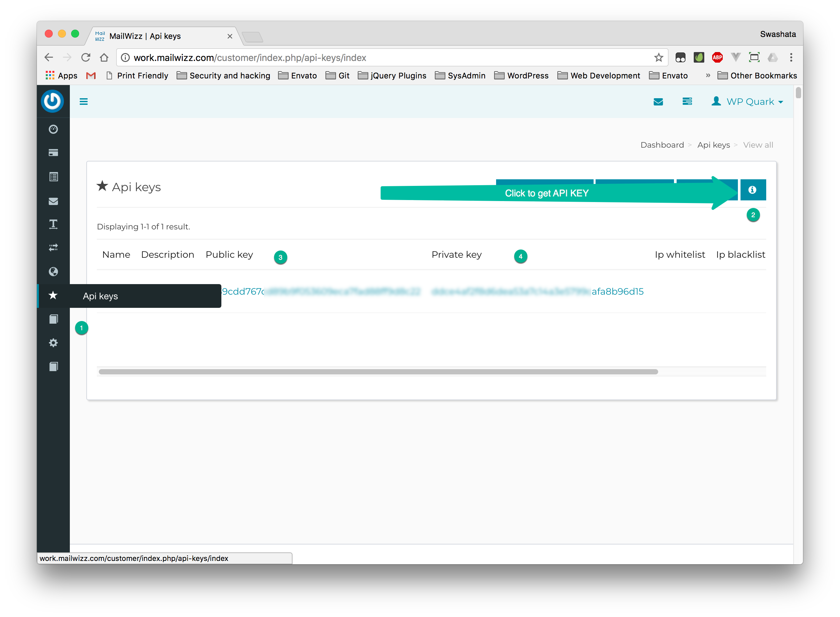Click the page vertical scrollbar thumb
The width and height of the screenshot is (840, 617).
click(x=798, y=93)
